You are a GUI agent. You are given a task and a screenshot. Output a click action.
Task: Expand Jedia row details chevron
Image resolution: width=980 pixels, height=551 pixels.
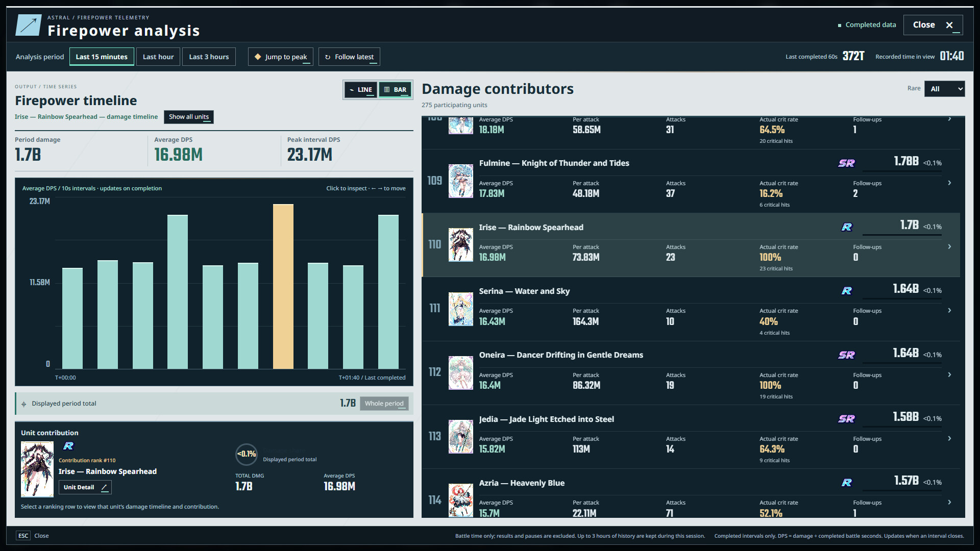click(x=949, y=438)
